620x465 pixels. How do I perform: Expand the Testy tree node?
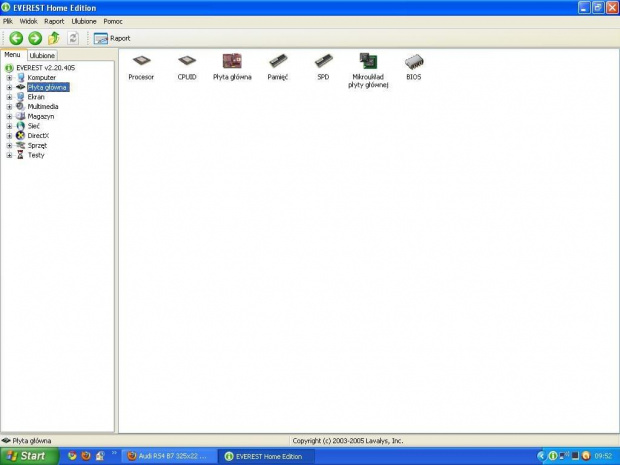pyautogui.click(x=9, y=155)
